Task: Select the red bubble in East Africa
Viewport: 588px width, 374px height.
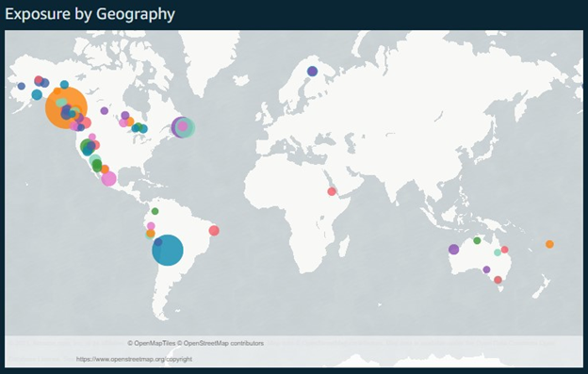Action: coord(332,191)
